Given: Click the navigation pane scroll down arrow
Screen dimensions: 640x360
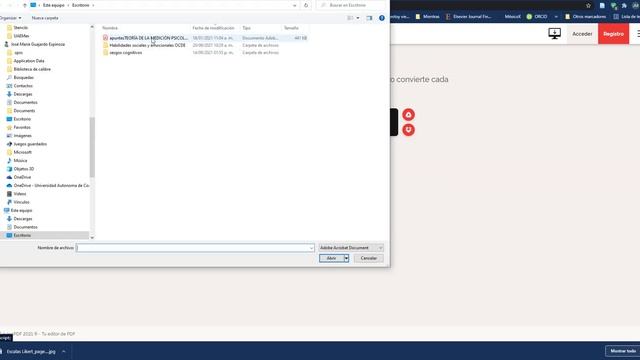Looking at the screenshot, I should [92, 237].
